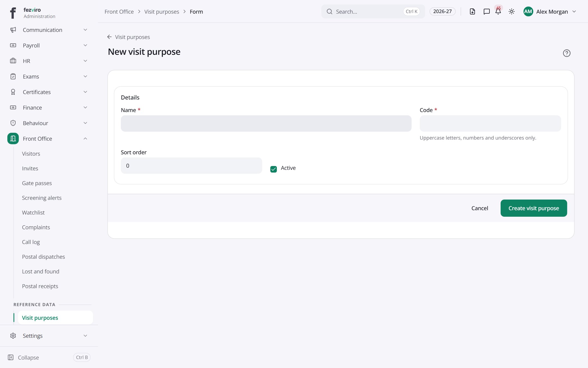
Task: Toggle the Active checkbox
Action: pos(274,169)
